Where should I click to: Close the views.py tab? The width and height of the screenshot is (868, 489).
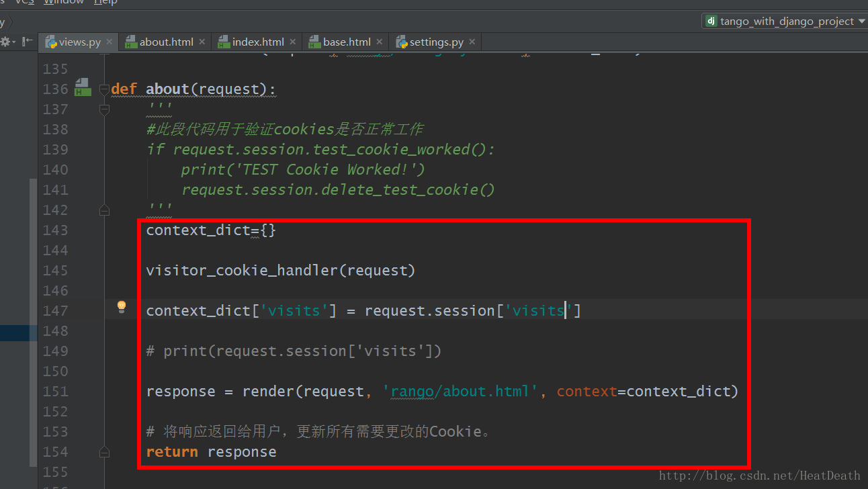110,42
